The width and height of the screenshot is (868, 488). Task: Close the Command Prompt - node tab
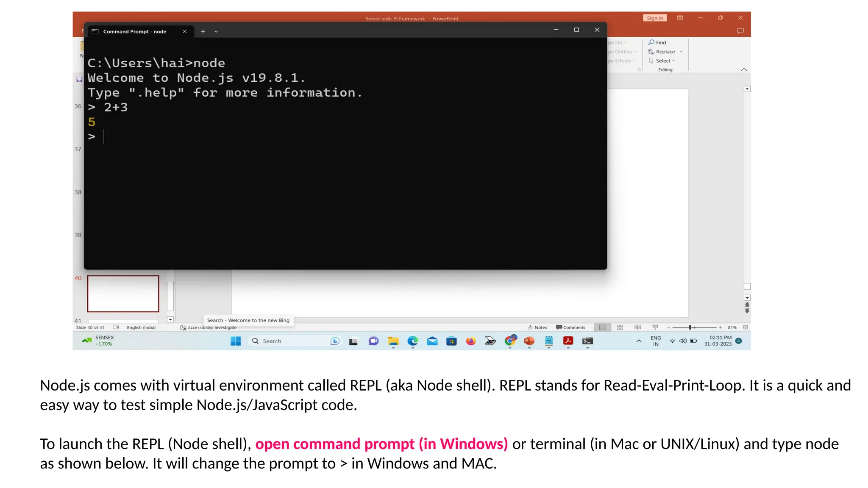(x=184, y=31)
